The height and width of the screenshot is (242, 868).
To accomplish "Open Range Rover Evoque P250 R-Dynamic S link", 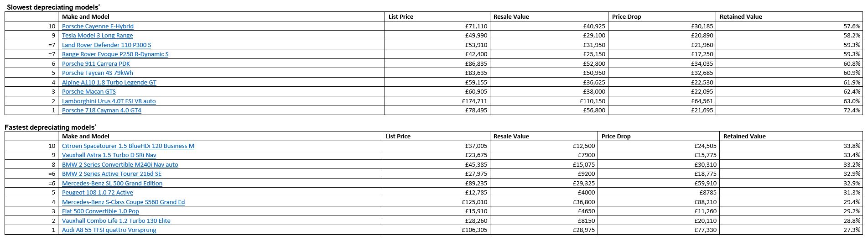I will [x=115, y=54].
